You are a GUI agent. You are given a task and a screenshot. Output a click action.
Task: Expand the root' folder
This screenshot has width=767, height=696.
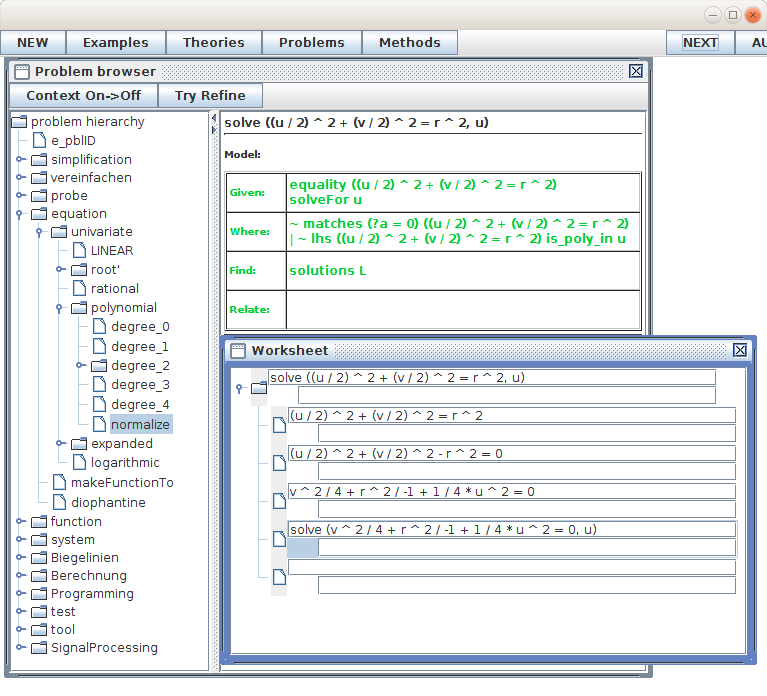(60, 269)
